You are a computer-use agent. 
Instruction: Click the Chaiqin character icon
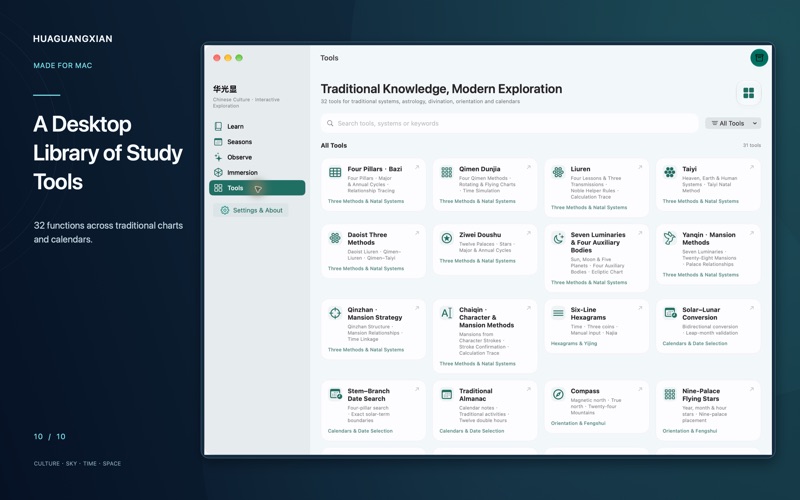[x=446, y=313]
